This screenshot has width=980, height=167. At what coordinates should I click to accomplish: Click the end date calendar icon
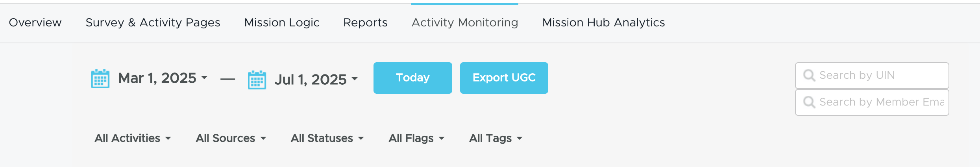pyautogui.click(x=257, y=80)
